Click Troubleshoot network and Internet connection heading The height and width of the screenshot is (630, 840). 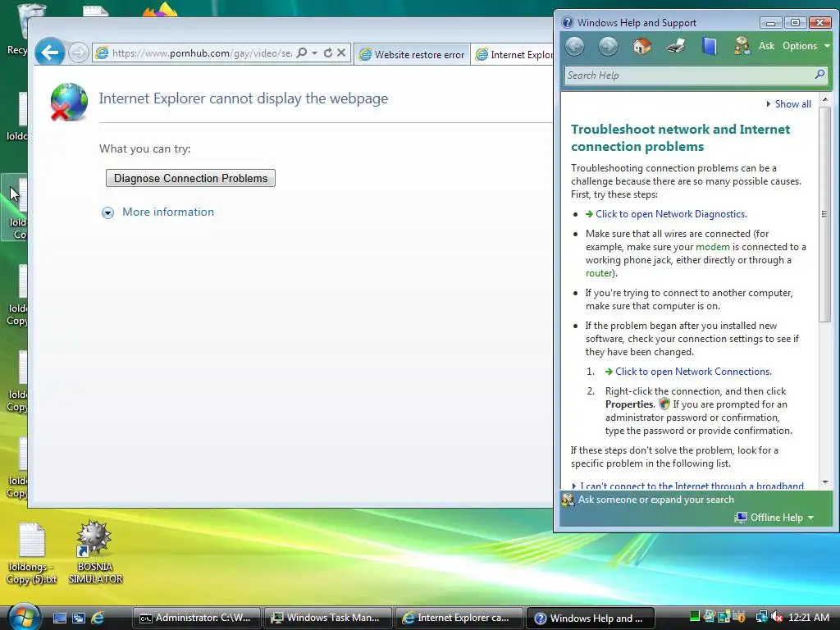pos(680,138)
